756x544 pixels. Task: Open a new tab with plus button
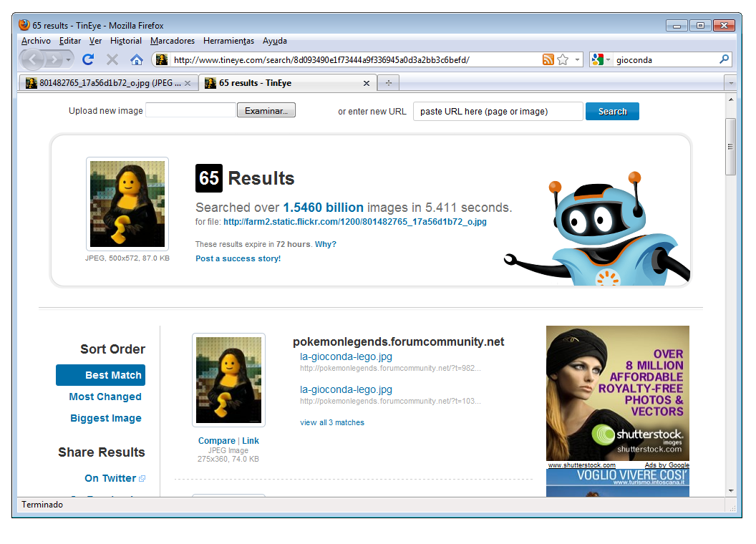(x=389, y=83)
